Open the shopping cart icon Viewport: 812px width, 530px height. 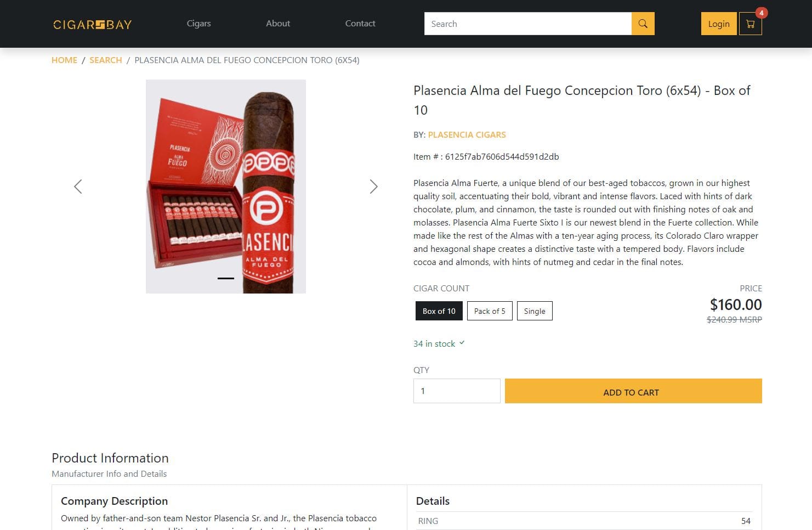pos(750,24)
